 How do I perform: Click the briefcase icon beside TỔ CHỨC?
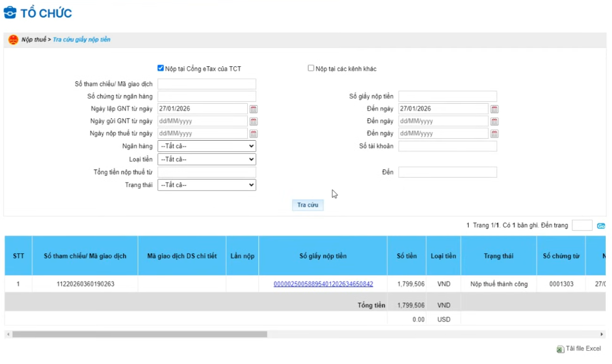(10, 13)
